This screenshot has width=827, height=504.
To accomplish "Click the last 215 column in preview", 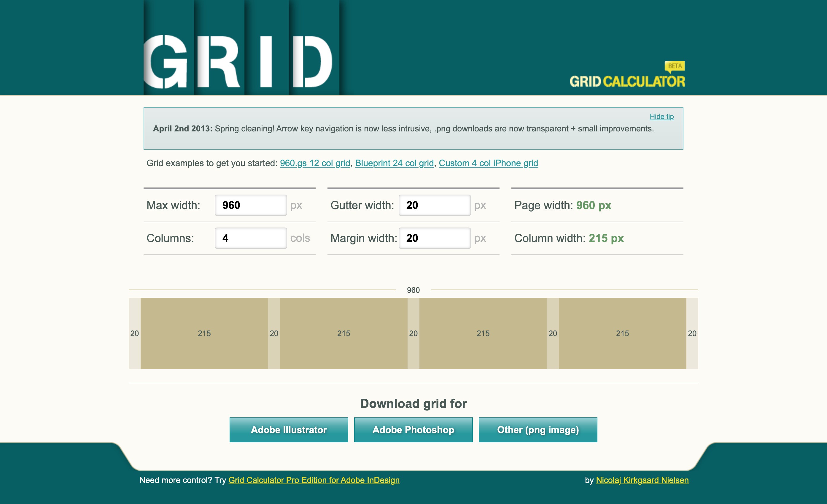I will pyautogui.click(x=622, y=333).
